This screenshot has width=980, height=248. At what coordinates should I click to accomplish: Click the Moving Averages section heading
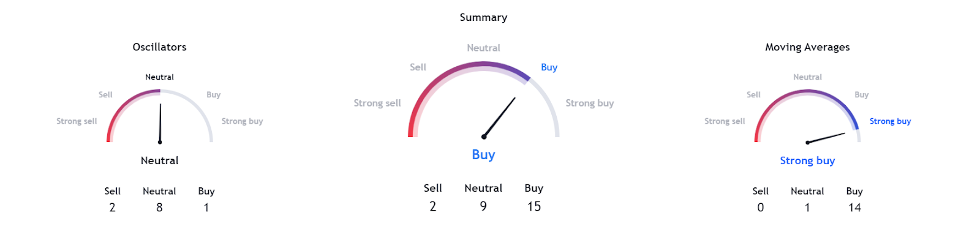(x=807, y=47)
